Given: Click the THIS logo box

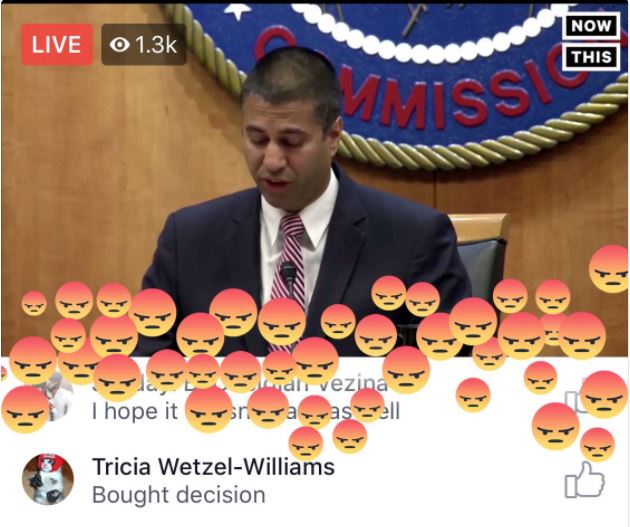Looking at the screenshot, I should 591,57.
